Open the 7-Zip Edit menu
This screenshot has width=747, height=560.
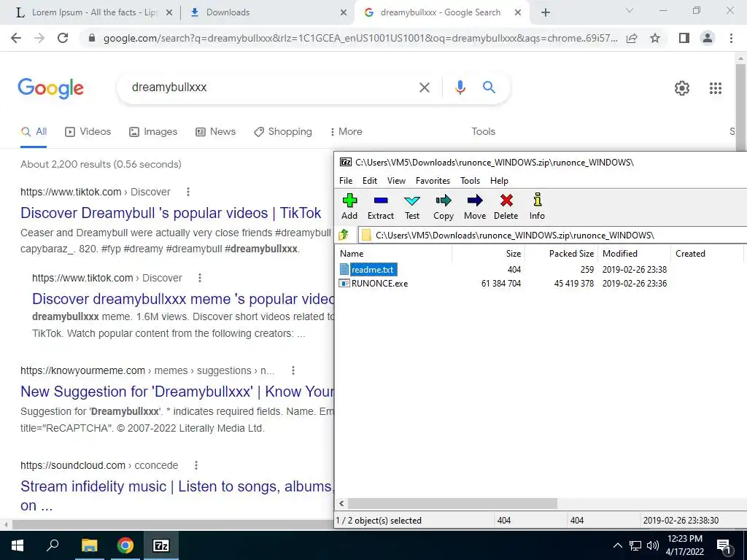click(x=370, y=181)
